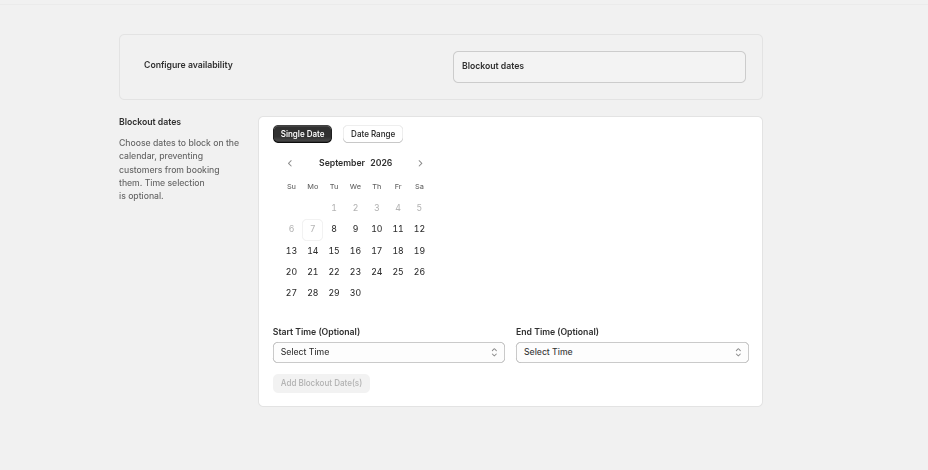Pick September 23 on the calendar

point(355,272)
